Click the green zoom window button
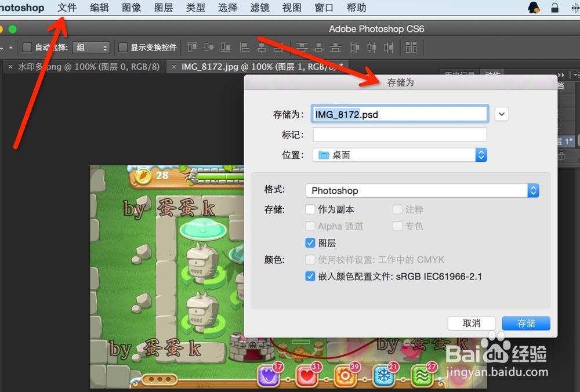Viewport: 580px width, 392px height. coord(13,29)
